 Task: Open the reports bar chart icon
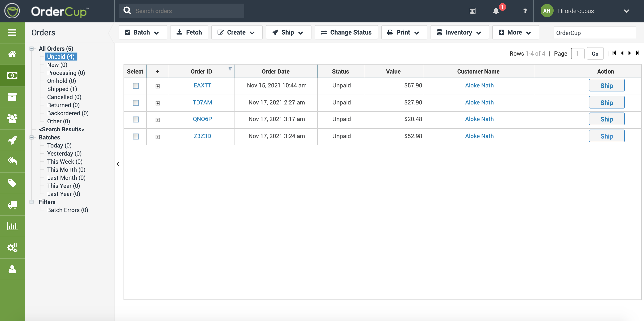tap(12, 226)
